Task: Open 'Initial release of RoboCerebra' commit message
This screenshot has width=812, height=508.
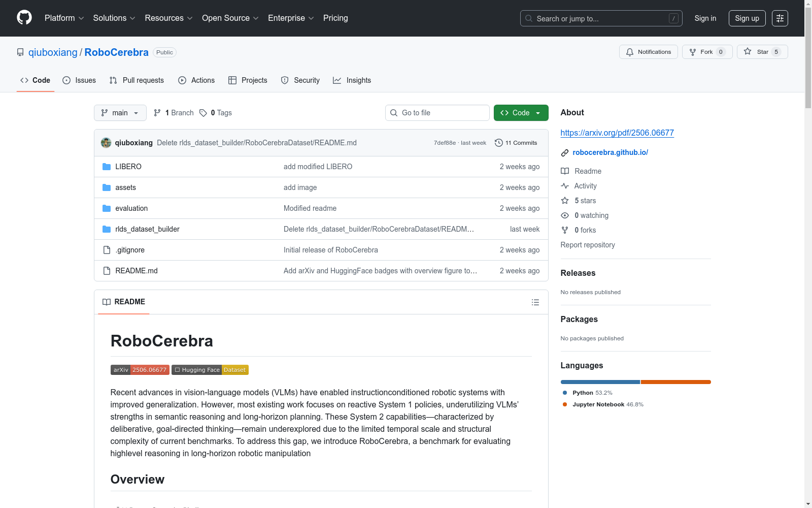Action: coord(331,250)
